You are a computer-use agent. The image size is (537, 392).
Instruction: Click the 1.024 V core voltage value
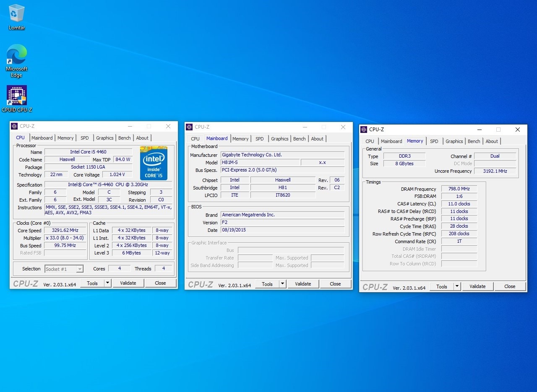117,174
